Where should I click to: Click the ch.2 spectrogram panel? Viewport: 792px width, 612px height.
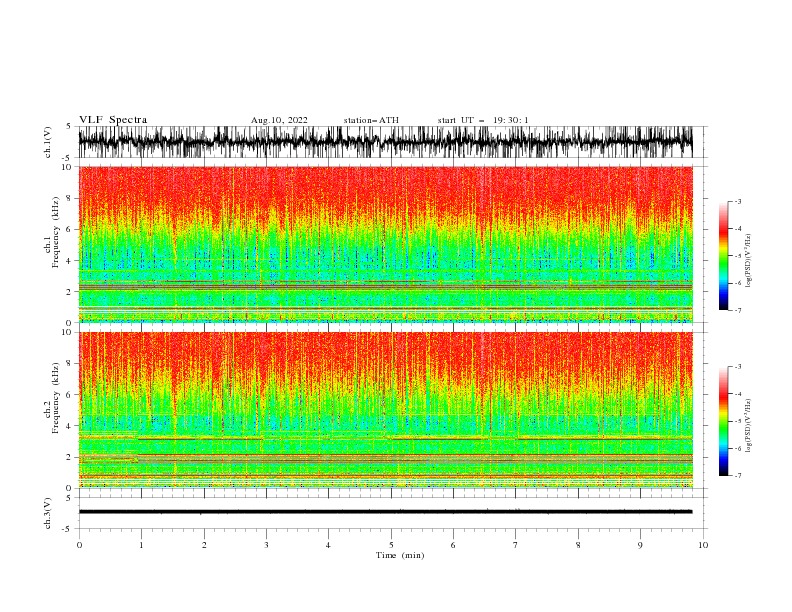[385, 410]
